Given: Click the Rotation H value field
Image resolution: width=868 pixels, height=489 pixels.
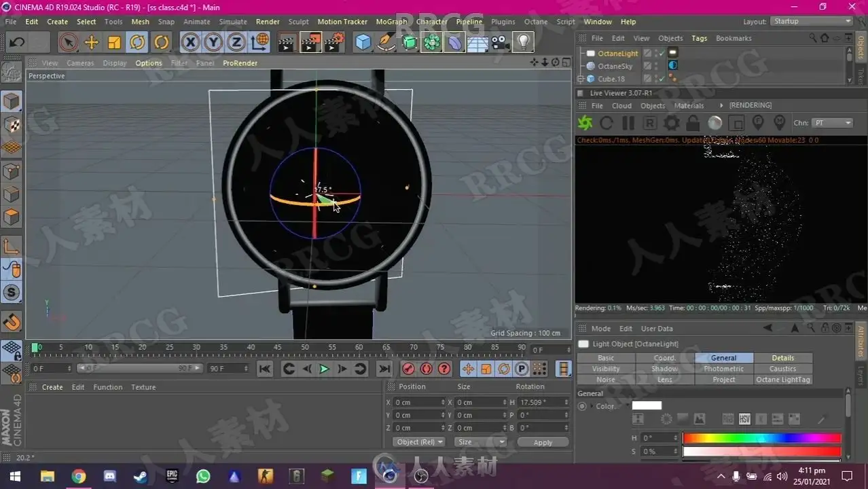Looking at the screenshot, I should [543, 402].
